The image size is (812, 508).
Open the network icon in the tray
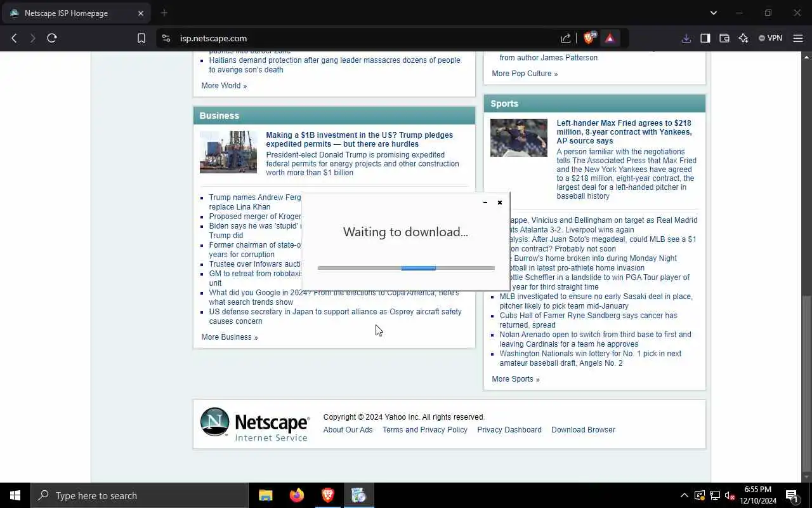pos(714,496)
